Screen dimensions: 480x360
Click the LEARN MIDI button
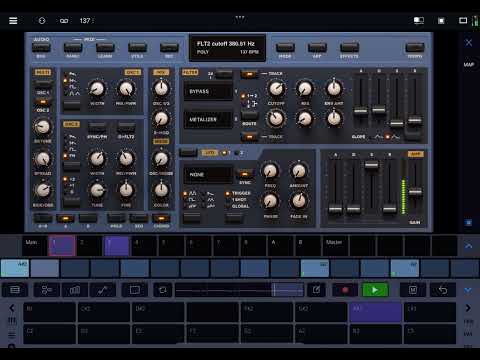click(105, 47)
